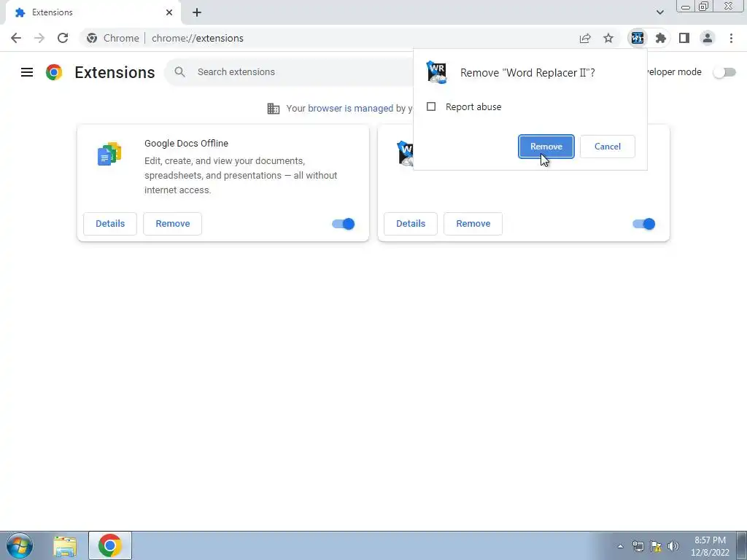Cancel the remove extension dialog
The image size is (747, 560).
(x=608, y=146)
